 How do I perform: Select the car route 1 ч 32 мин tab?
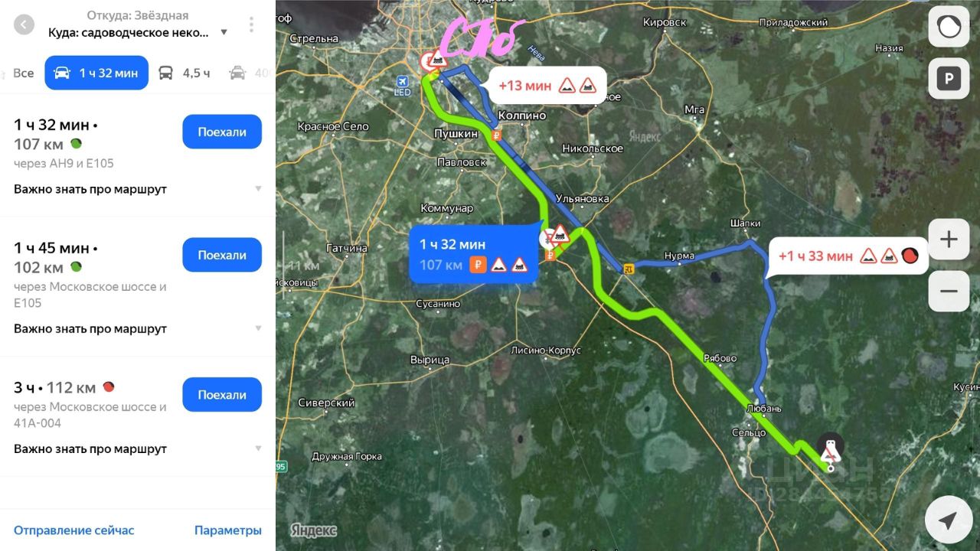[96, 73]
